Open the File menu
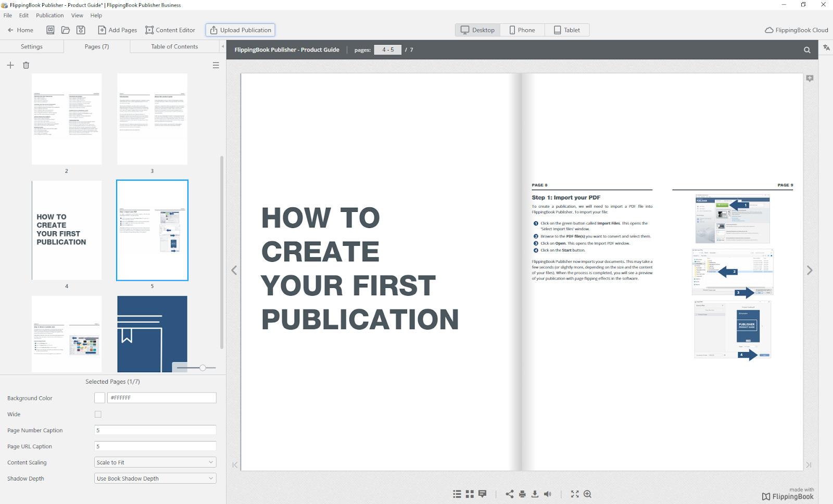833x504 pixels. tap(8, 16)
